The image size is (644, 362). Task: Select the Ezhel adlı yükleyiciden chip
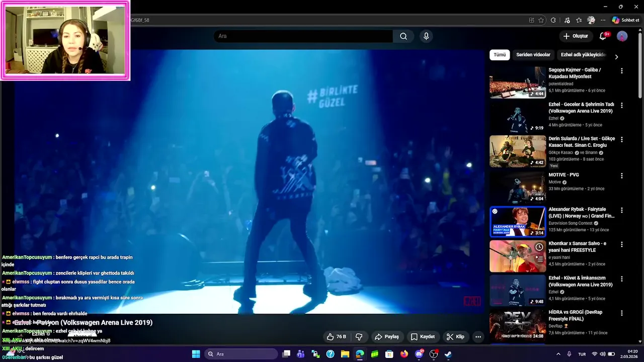pos(582,55)
